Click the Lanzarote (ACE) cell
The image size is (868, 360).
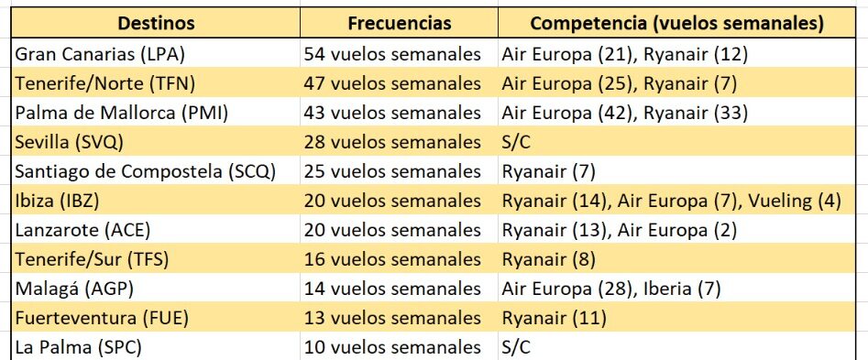click(x=156, y=230)
